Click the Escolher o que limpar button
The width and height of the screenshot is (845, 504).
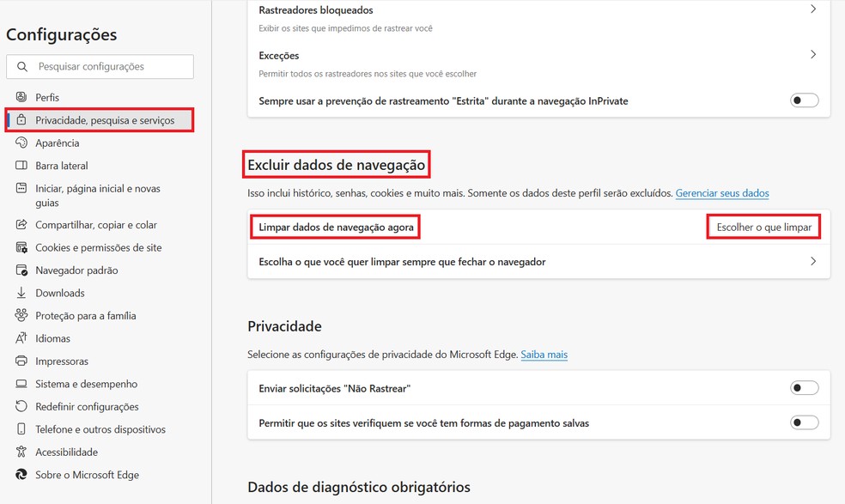point(763,227)
